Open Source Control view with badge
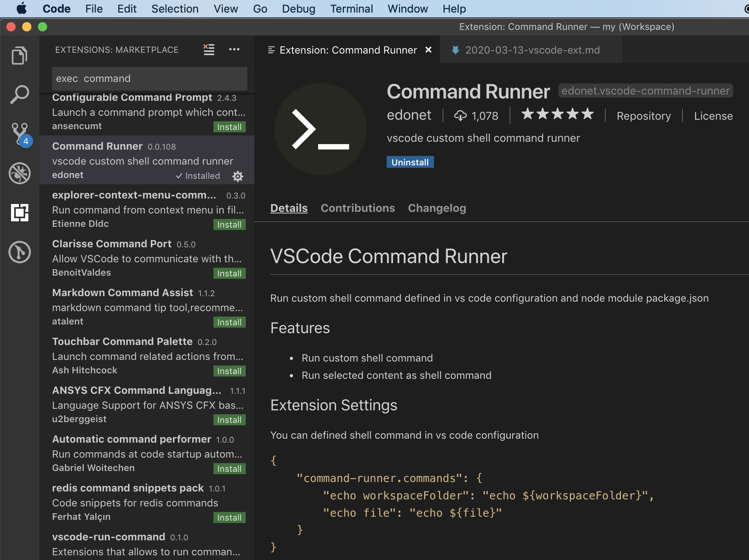749x560 pixels. pyautogui.click(x=20, y=134)
